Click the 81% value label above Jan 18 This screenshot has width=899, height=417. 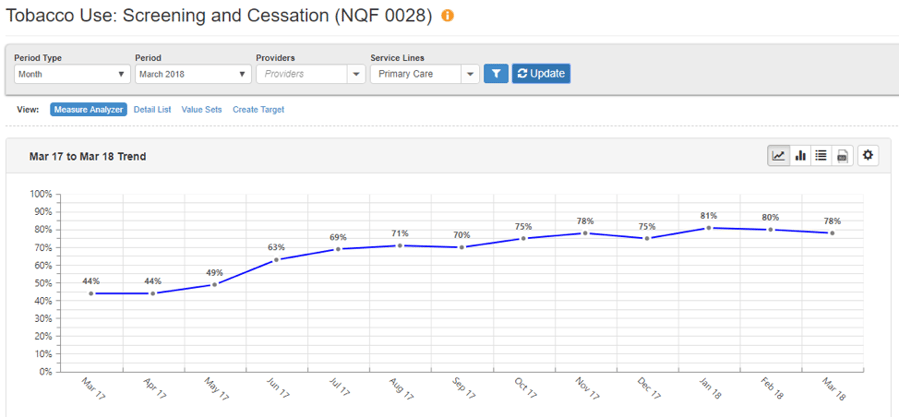click(x=709, y=216)
